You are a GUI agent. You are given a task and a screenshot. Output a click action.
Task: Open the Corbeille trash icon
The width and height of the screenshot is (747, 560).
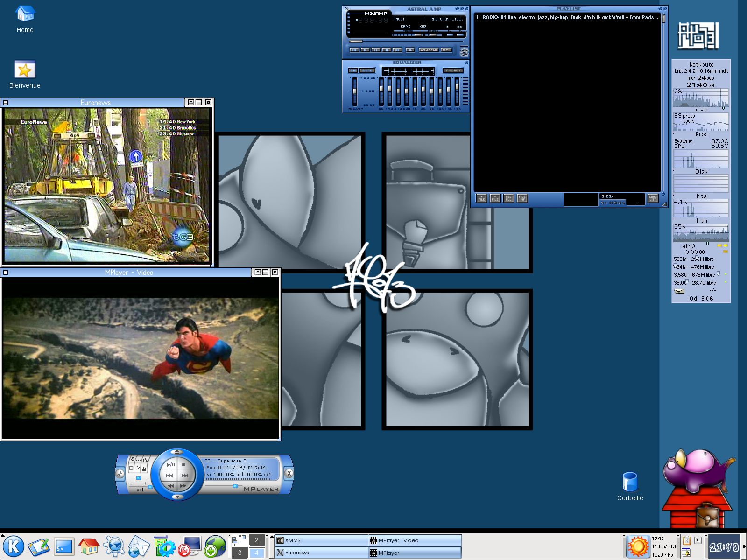(630, 482)
